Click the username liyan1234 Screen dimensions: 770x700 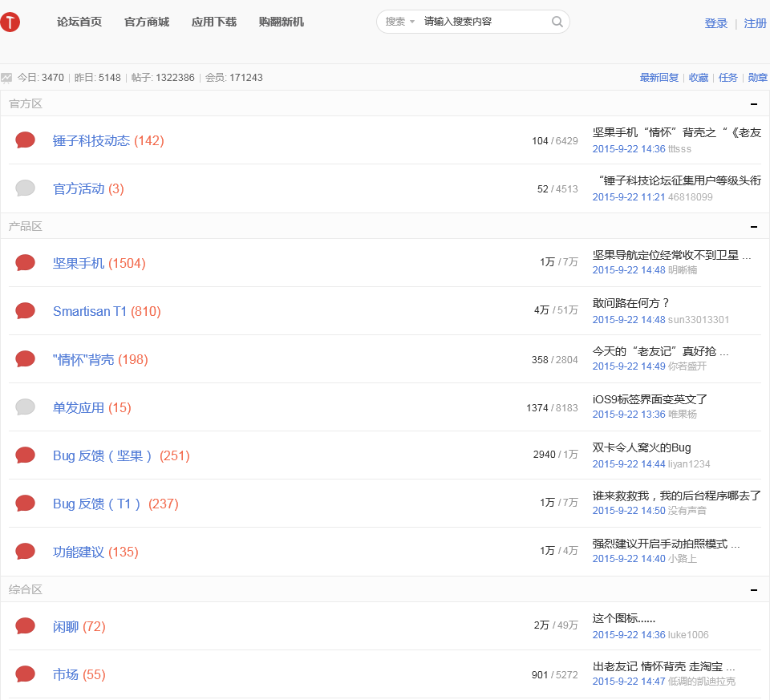(689, 464)
